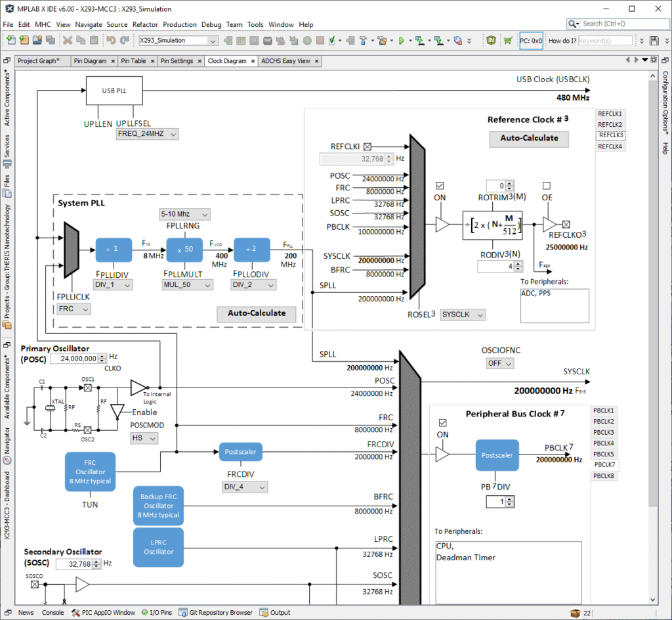Click the Hold in Reset icon
This screenshot has height=620, width=672.
coord(457,41)
